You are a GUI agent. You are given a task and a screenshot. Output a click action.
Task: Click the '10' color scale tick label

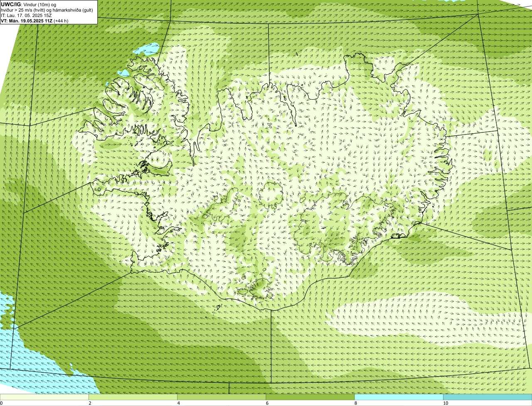tap(445, 403)
